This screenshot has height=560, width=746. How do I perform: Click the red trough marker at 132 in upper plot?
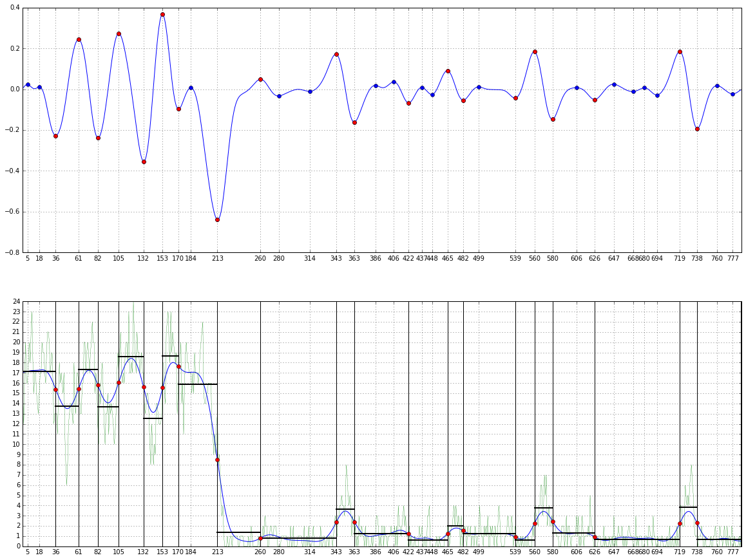(x=144, y=162)
